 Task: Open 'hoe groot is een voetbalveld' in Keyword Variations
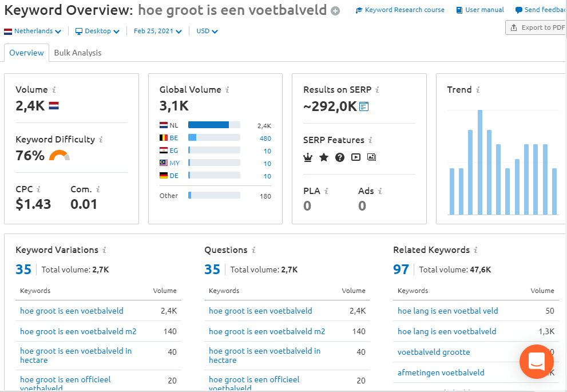tap(72, 311)
